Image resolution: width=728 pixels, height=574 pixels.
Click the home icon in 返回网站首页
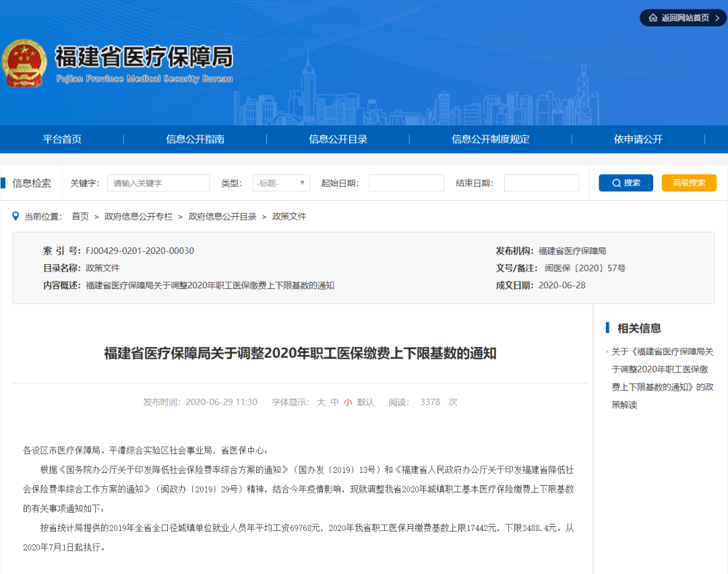(x=653, y=18)
